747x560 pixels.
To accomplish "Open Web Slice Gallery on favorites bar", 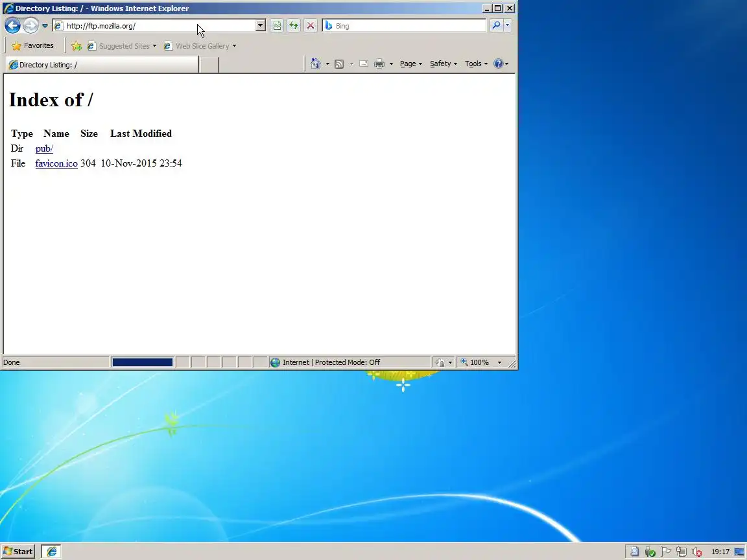I will coord(200,46).
